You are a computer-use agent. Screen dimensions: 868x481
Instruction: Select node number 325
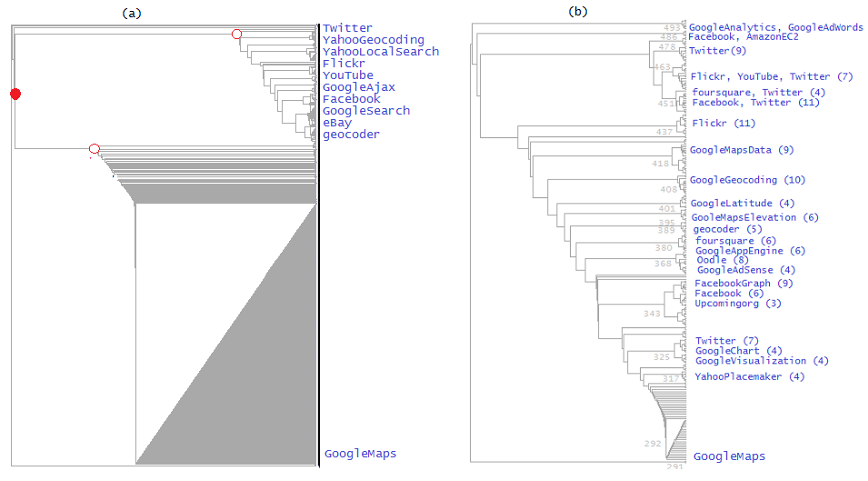click(x=662, y=357)
